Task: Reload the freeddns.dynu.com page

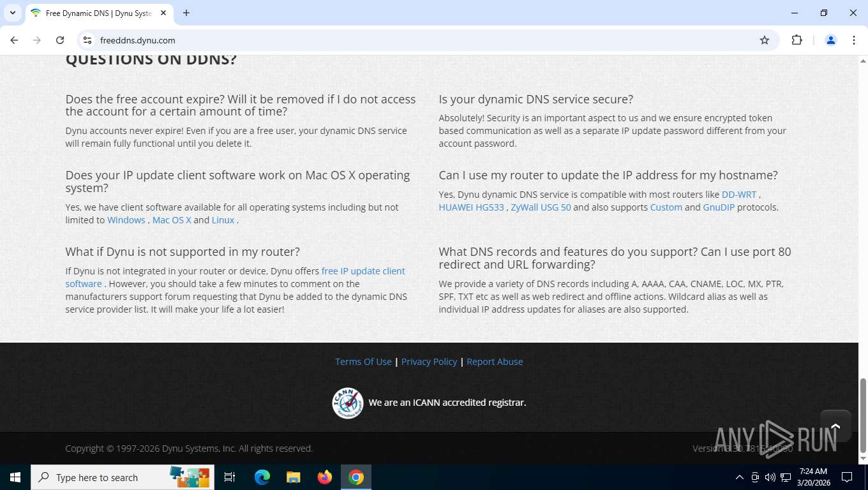Action: [60, 40]
